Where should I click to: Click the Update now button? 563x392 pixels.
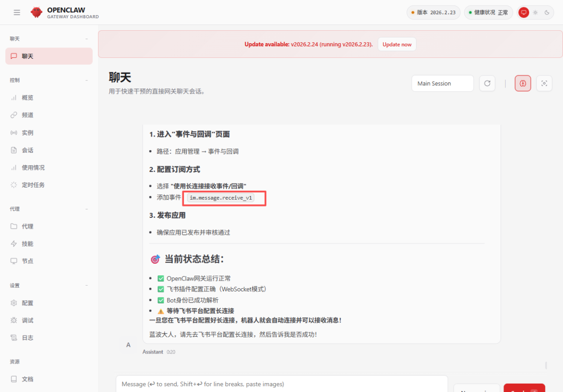(x=397, y=44)
